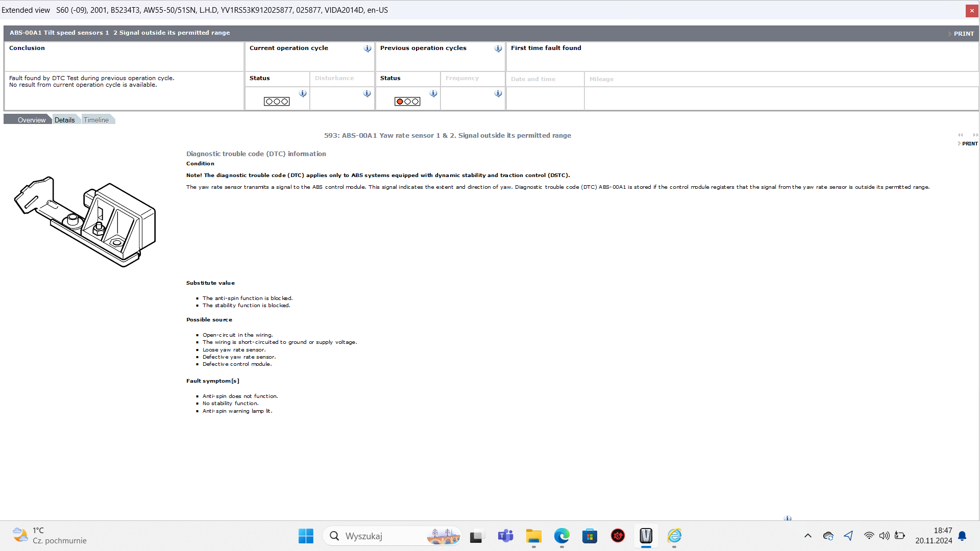Click the VIDA app icon in taskbar
Image resolution: width=980 pixels, height=551 pixels.
point(646,536)
